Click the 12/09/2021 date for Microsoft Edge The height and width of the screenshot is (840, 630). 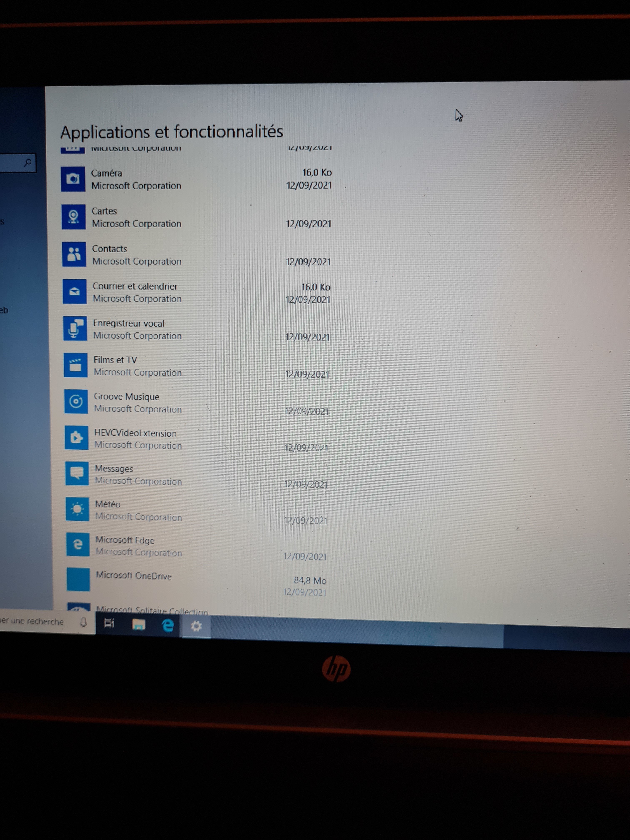(x=305, y=556)
